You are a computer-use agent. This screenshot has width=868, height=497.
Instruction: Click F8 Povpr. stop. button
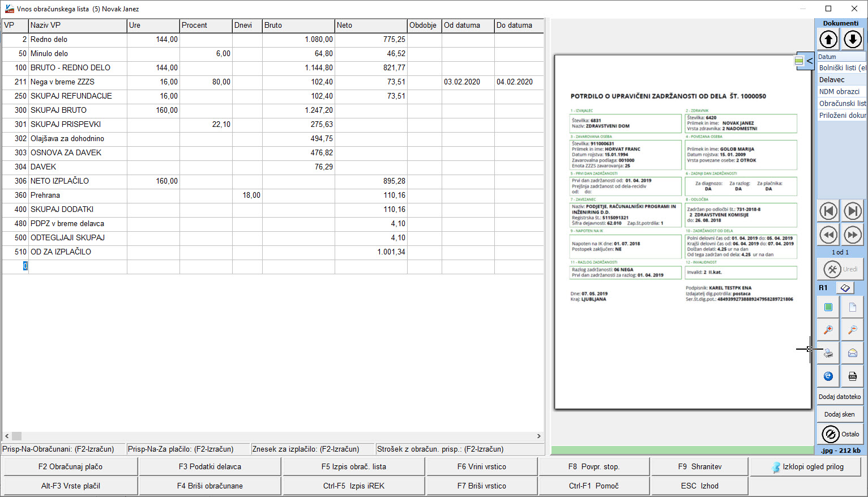click(x=594, y=466)
